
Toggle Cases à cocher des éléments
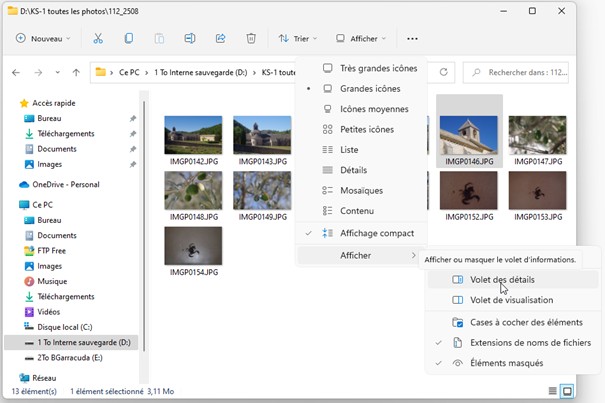coord(526,322)
